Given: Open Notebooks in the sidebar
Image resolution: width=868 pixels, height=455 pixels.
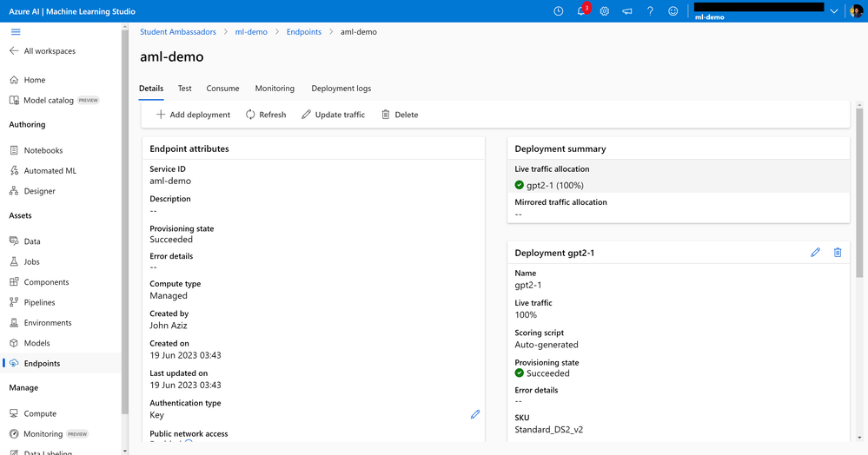Looking at the screenshot, I should [43, 150].
